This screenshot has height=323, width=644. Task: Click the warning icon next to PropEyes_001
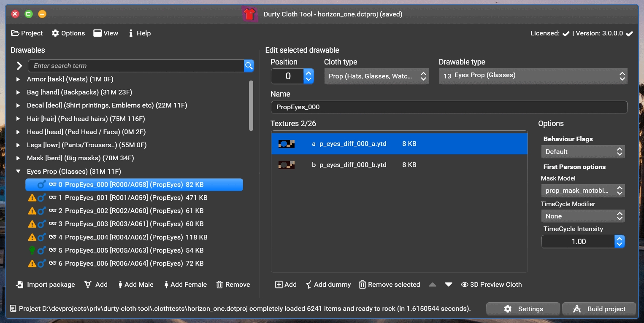(x=32, y=198)
